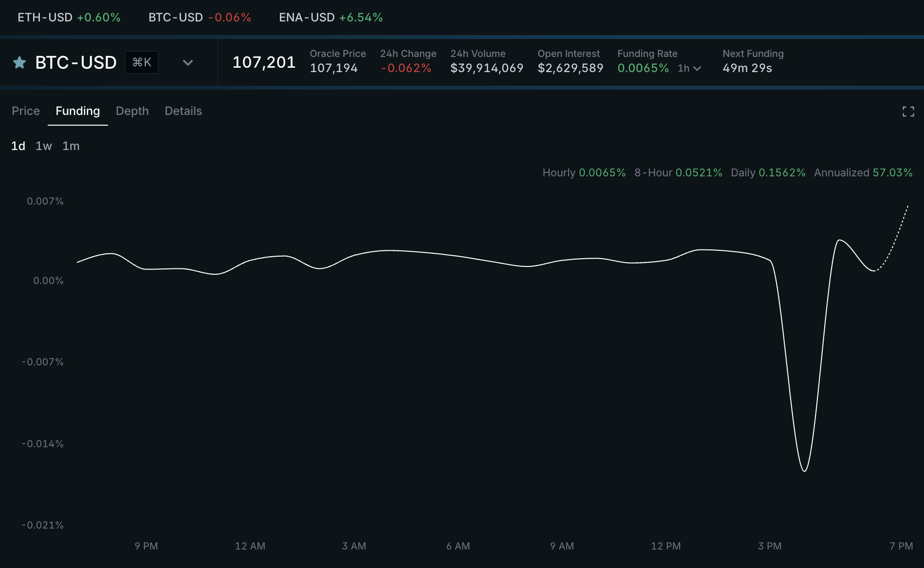This screenshot has height=568, width=924.
Task: Open the 1h funding rate interval dropdown
Action: tap(690, 68)
